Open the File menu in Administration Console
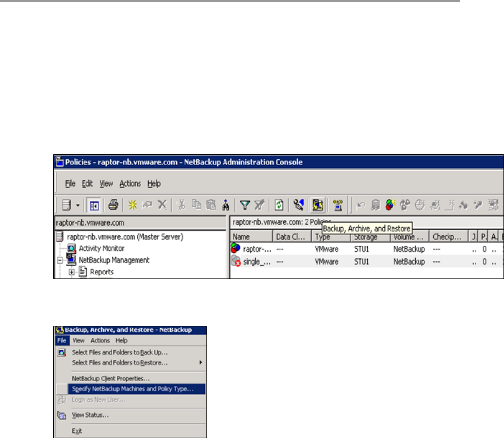This screenshot has height=438, width=504. [70, 184]
